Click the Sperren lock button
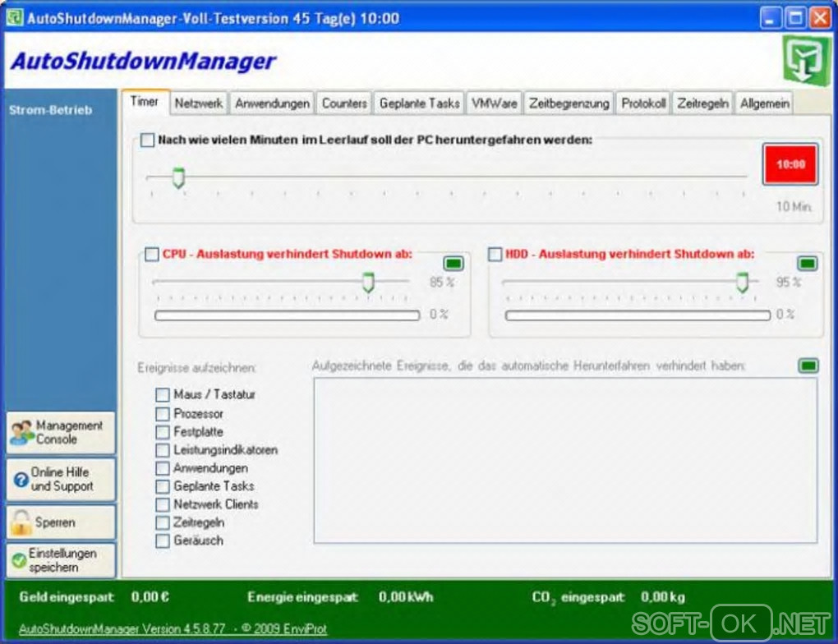 pos(61,522)
